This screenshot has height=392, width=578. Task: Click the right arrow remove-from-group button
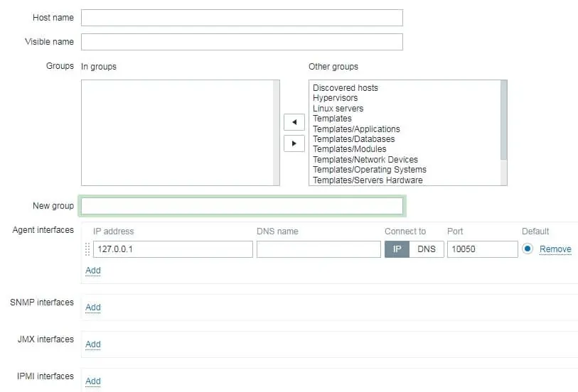pos(294,143)
